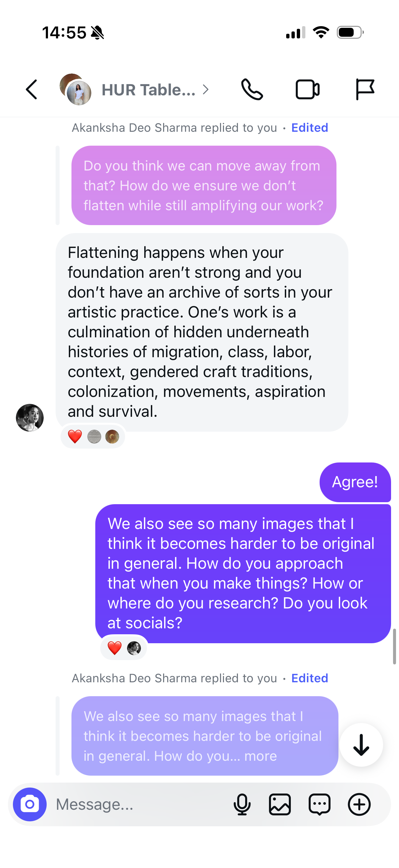View edit history via top Edited link

pyautogui.click(x=309, y=128)
